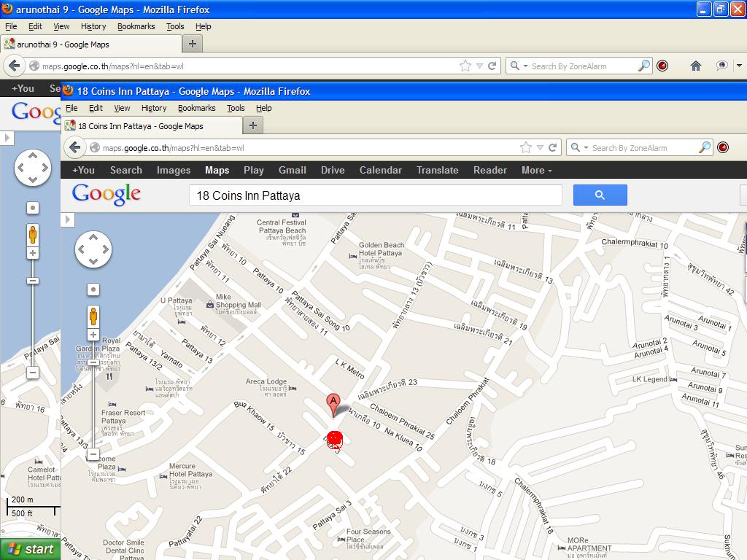Reload page in front Firefox window

point(553,147)
